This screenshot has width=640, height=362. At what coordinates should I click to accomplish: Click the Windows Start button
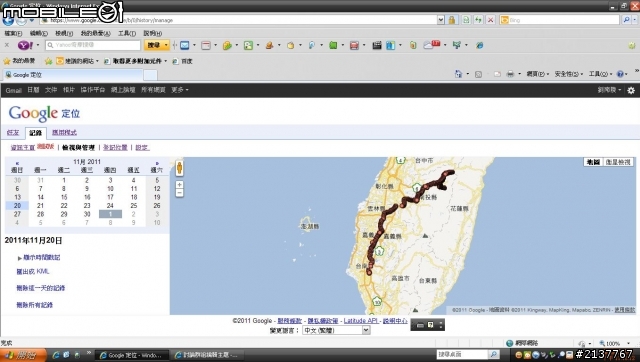[x=23, y=355]
